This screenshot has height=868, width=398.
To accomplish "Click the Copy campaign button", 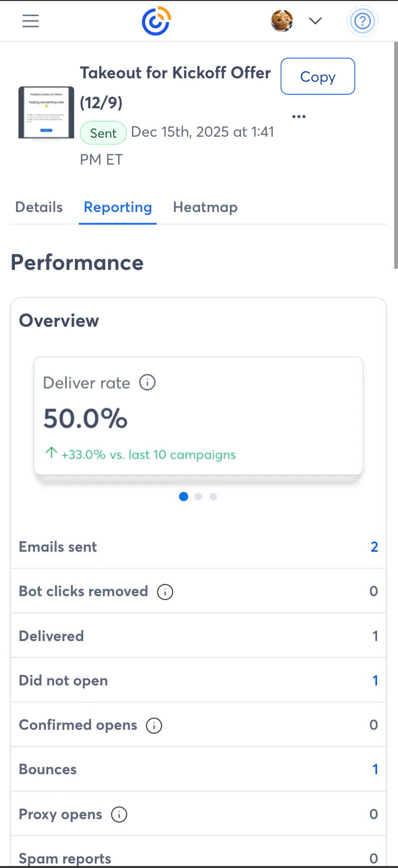I will pos(318,76).
